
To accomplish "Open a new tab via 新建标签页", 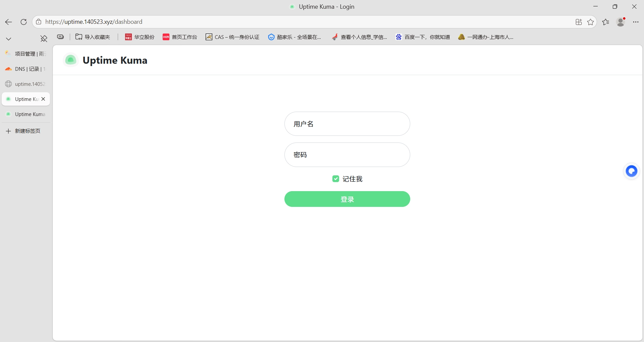I will tap(26, 131).
